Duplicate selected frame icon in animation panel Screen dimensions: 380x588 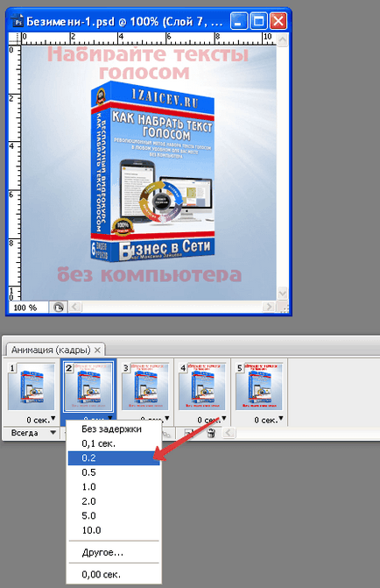point(188,433)
